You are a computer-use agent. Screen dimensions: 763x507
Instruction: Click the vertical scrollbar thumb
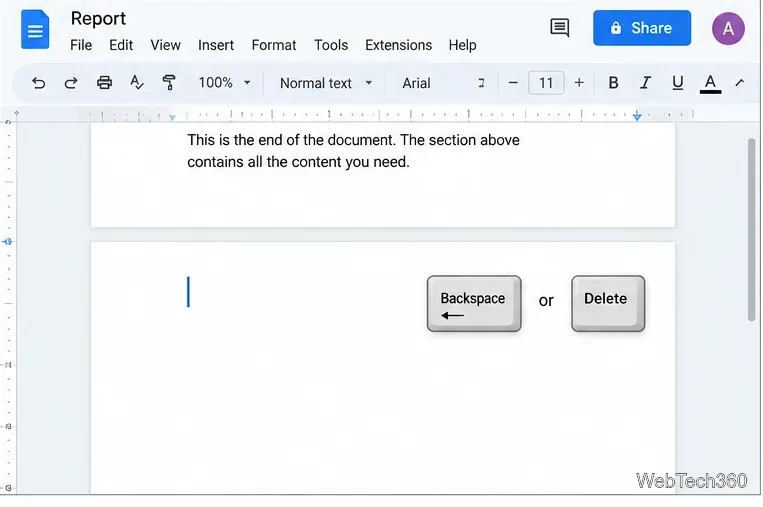pos(752,230)
